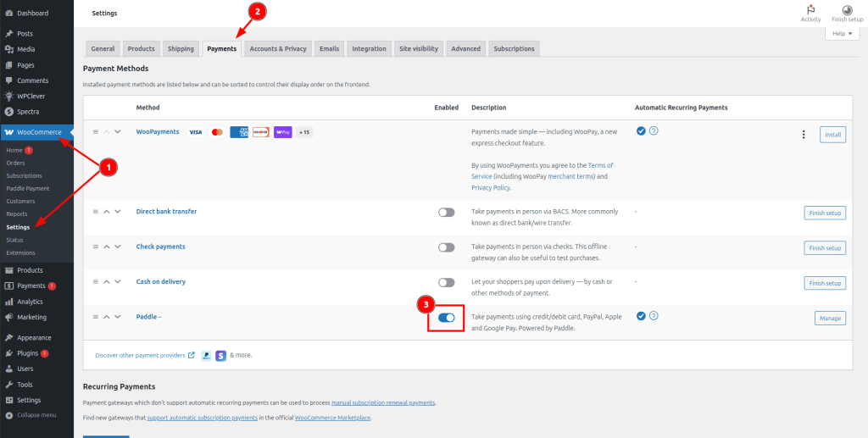
Task: Click the WooPay purple logo
Action: coord(283,132)
